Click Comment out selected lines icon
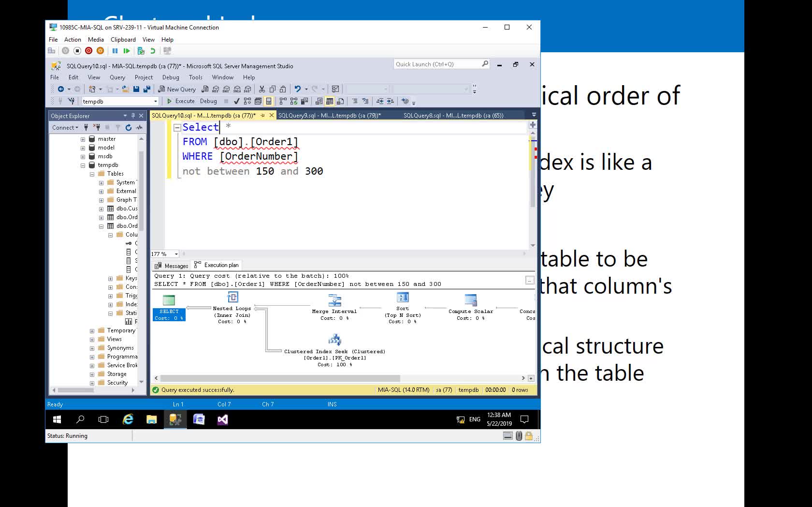The image size is (812, 507). [x=354, y=101]
